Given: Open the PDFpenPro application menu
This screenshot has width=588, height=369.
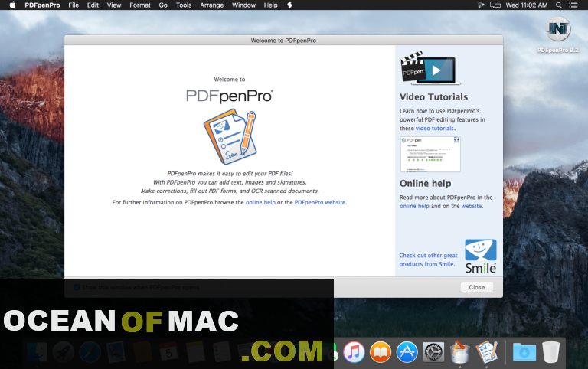Looking at the screenshot, I should click(x=42, y=5).
